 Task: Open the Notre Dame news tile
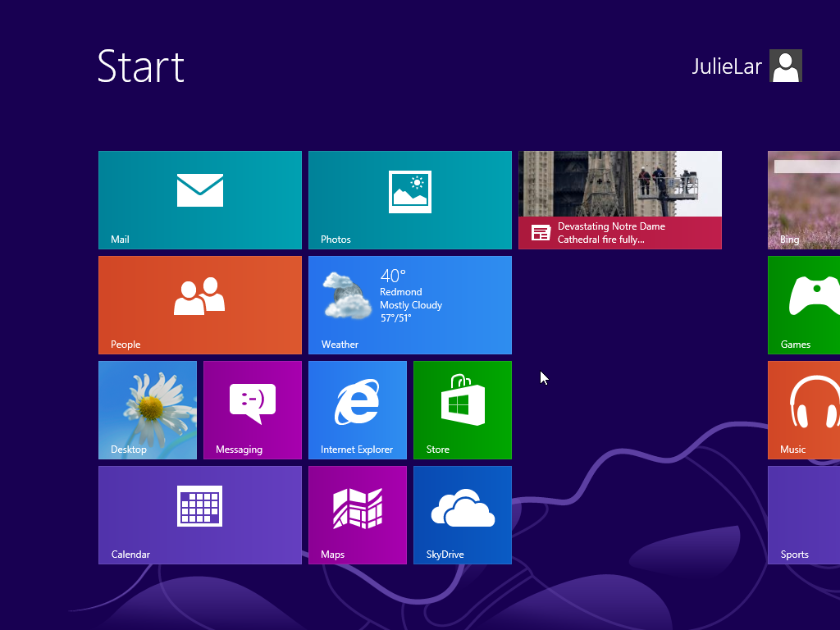point(620,200)
